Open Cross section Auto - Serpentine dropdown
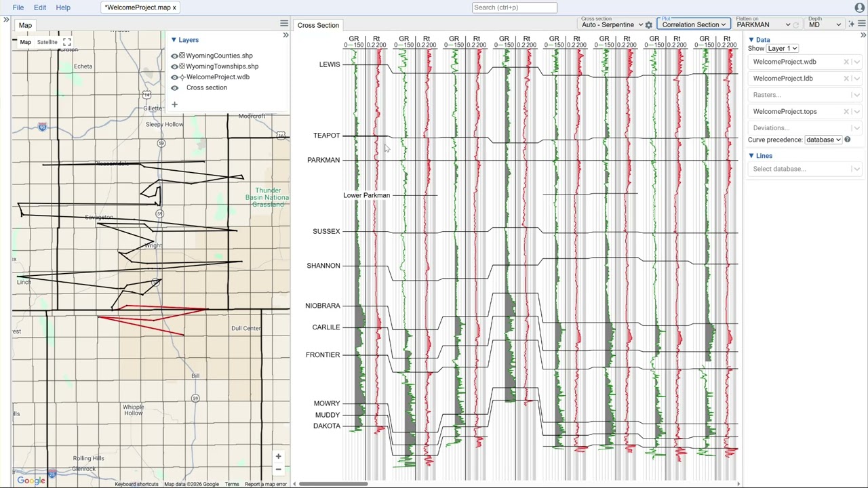 (x=612, y=25)
